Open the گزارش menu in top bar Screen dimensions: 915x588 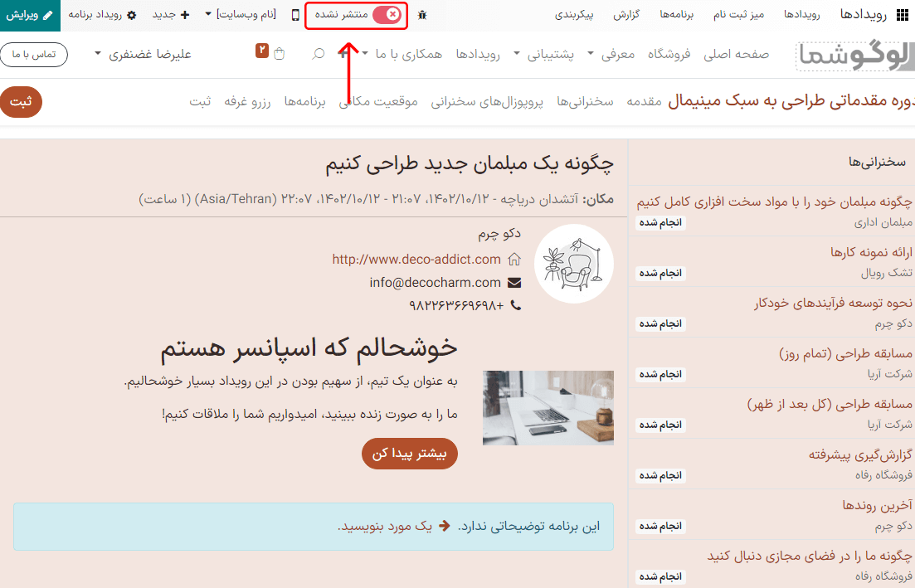pyautogui.click(x=626, y=15)
